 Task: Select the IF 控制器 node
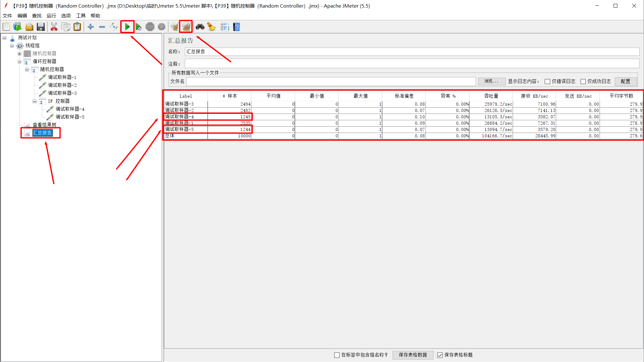59,101
